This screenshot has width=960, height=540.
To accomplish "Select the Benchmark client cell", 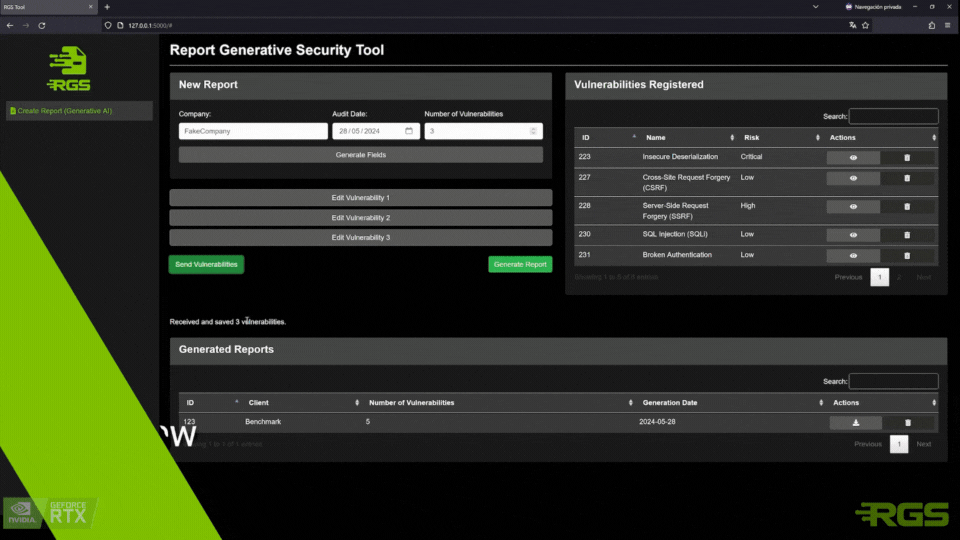I will [263, 422].
